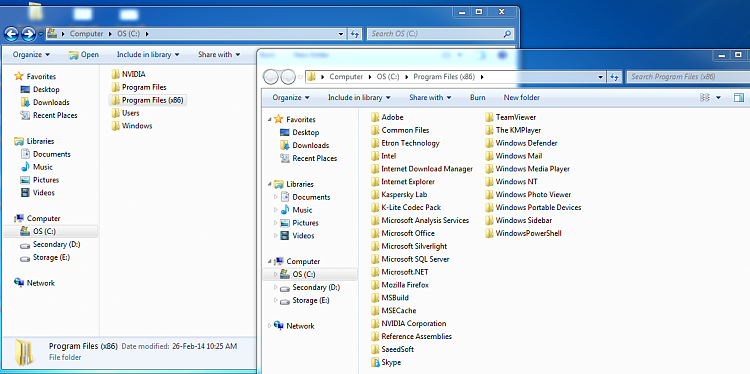Expand OS (C:) drive in front window

(x=276, y=275)
